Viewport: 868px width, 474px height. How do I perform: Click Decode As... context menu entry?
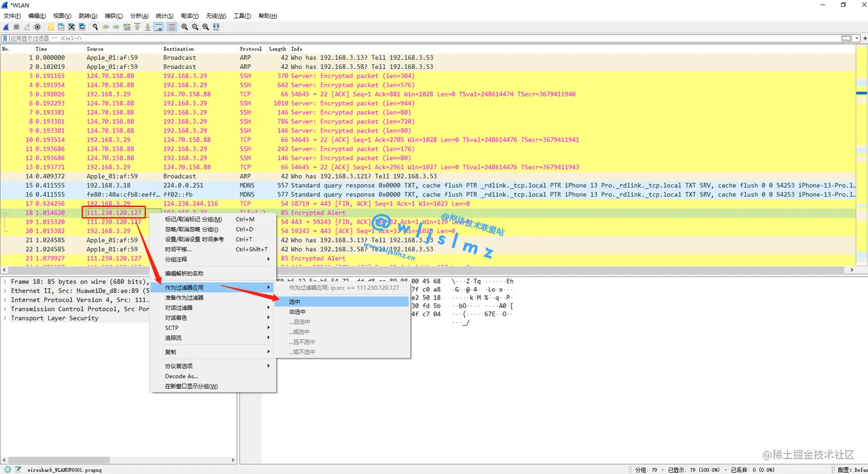(212, 376)
